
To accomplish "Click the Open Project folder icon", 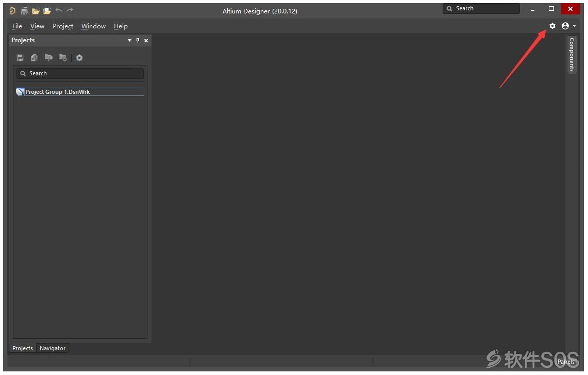I will tap(47, 11).
